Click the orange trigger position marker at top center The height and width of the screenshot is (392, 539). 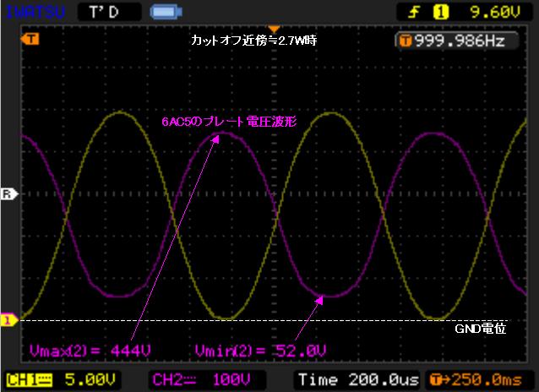274,29
